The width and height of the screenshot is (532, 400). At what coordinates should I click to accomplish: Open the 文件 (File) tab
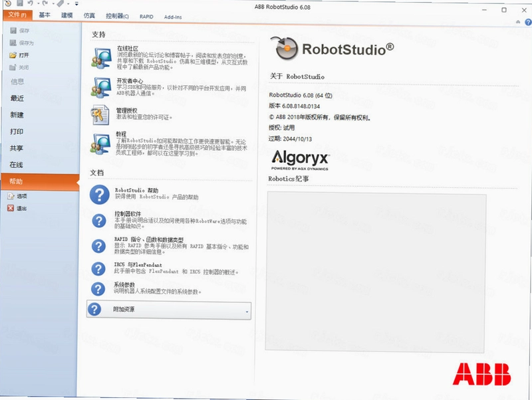coord(17,15)
